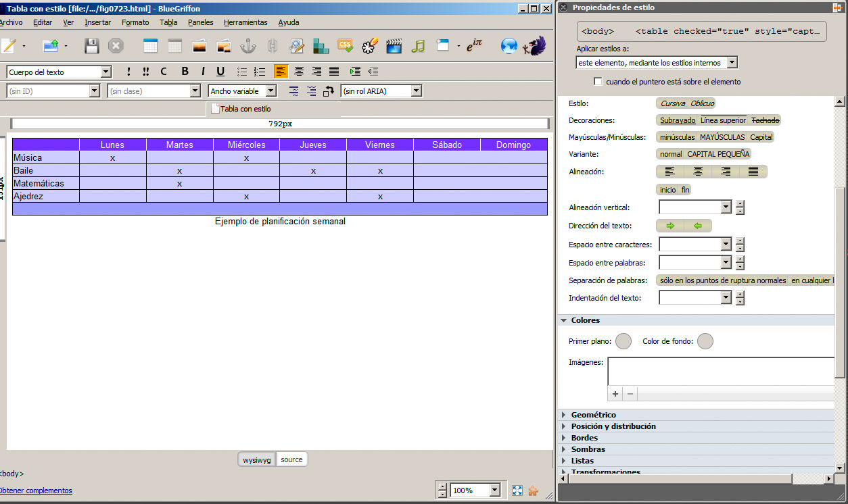
Task: Click the 'Obtener complementos' link
Action: (x=35, y=490)
